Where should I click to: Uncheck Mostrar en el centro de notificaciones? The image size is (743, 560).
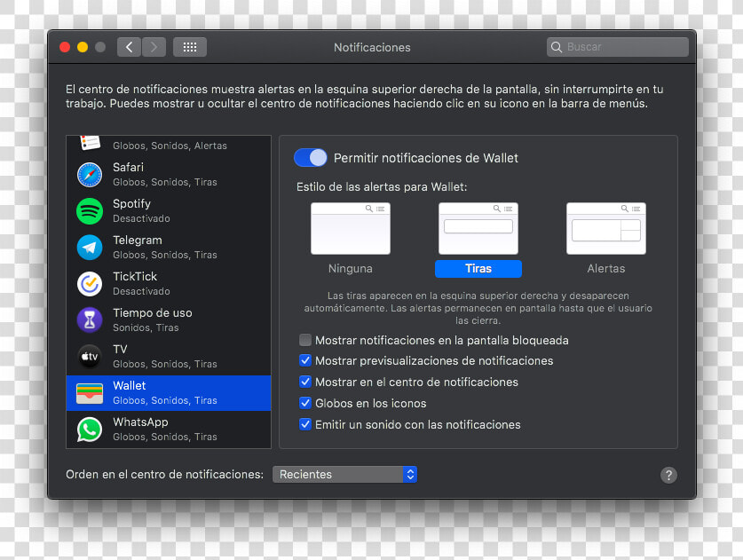[x=305, y=382]
